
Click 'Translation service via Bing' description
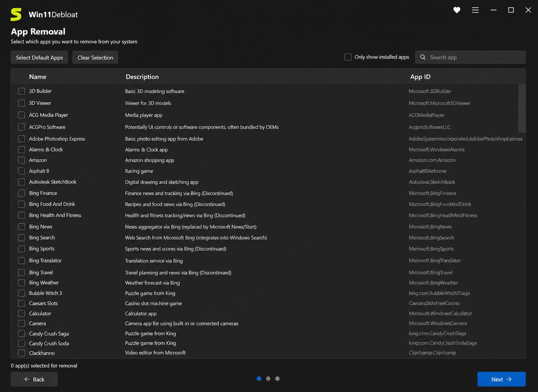pyautogui.click(x=154, y=261)
